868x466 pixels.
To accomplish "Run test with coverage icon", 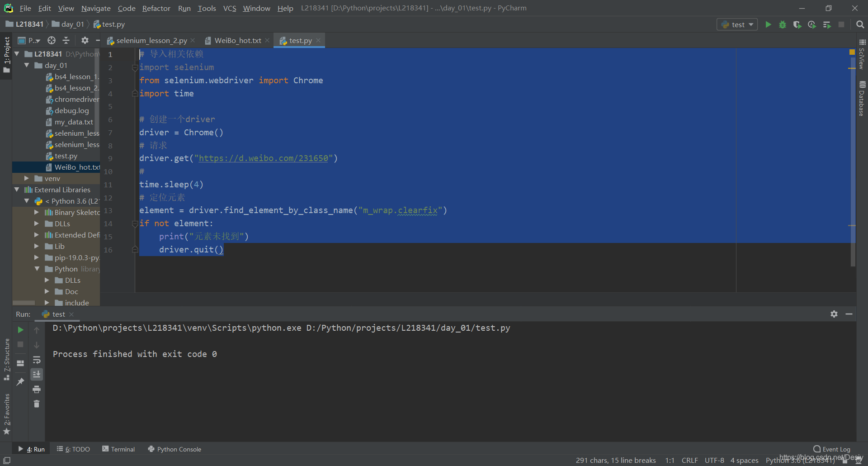I will coord(797,24).
